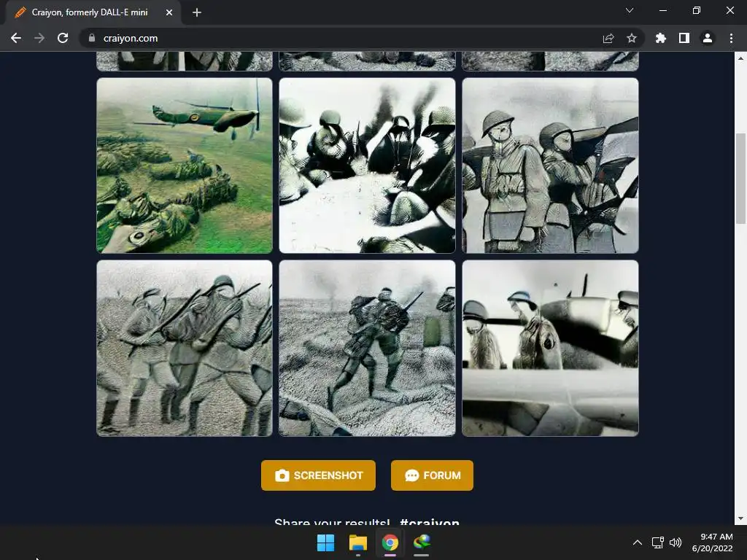View site info via the lock icon

pos(92,38)
